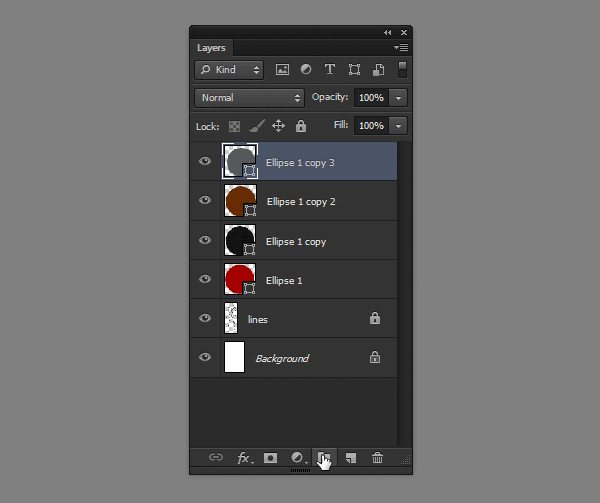Open the Normal blend mode dropdown
This screenshot has height=503, width=600.
250,98
